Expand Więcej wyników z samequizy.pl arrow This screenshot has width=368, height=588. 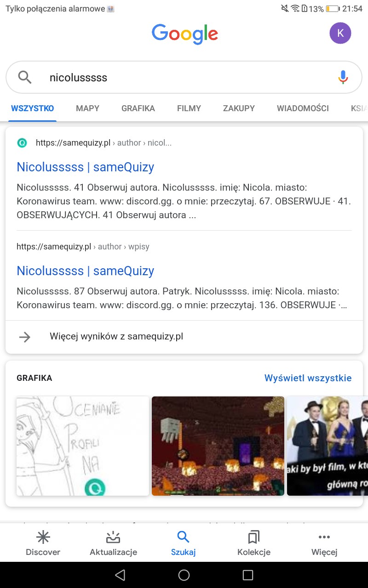click(25, 337)
